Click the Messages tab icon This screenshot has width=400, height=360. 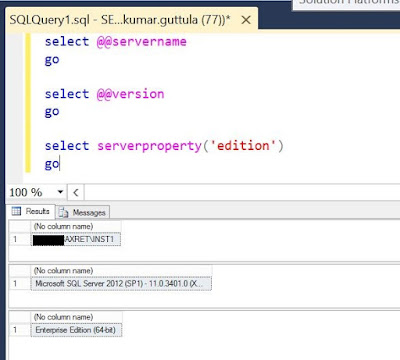click(63, 212)
